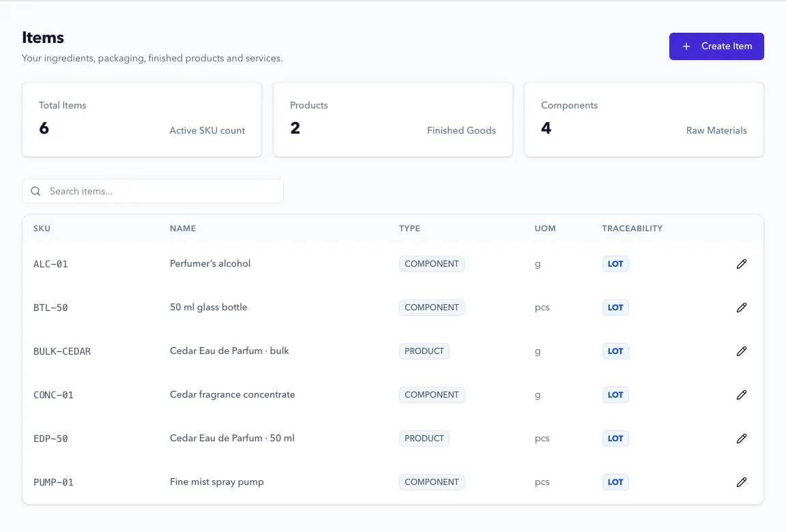Click Cedar Eau de Parfum · bulk
This screenshot has height=532, width=786.
(229, 351)
